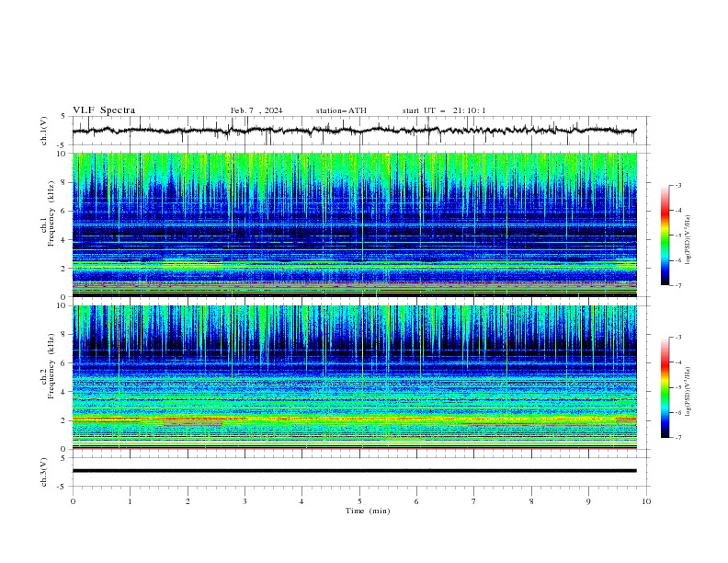Click the ch.1 spectrogram color bar

click(665, 236)
